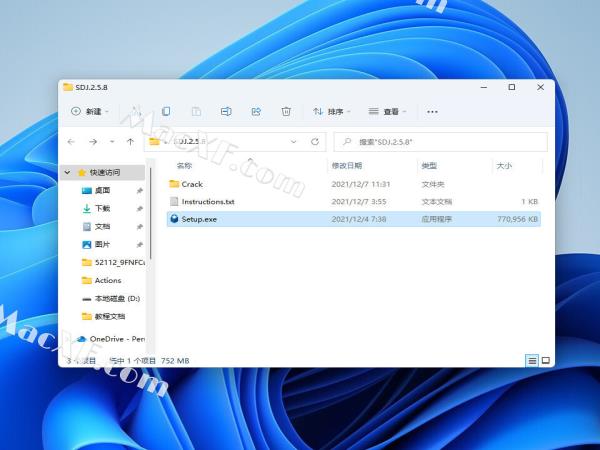Click the Delete trash icon
The width and height of the screenshot is (600, 450).
(286, 111)
